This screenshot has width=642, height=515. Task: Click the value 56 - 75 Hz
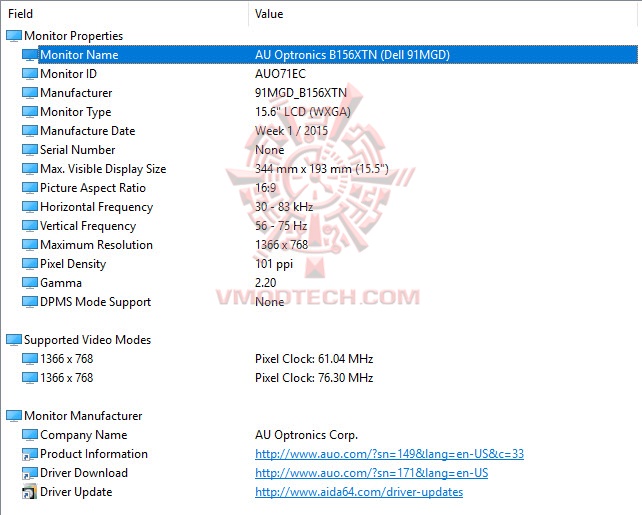tap(281, 226)
